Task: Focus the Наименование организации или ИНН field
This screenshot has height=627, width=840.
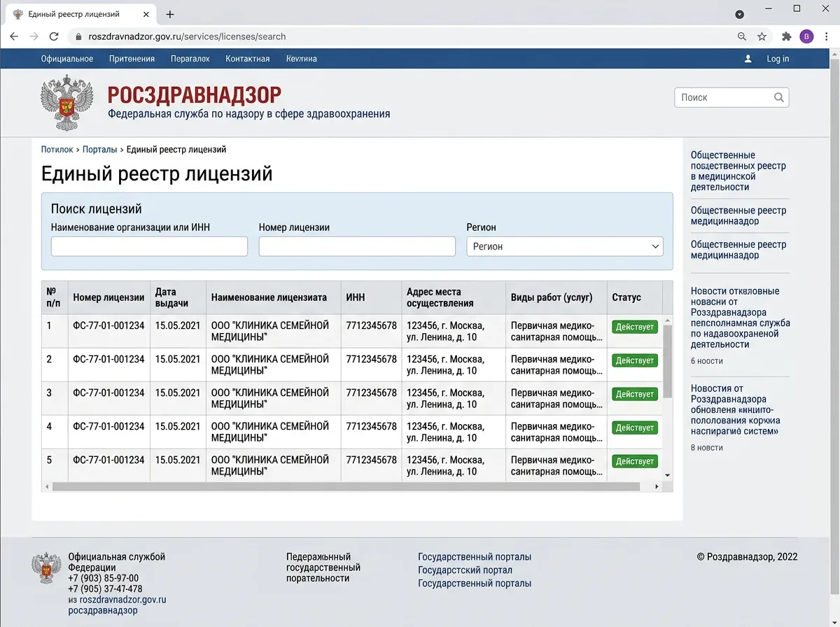Action: (149, 246)
